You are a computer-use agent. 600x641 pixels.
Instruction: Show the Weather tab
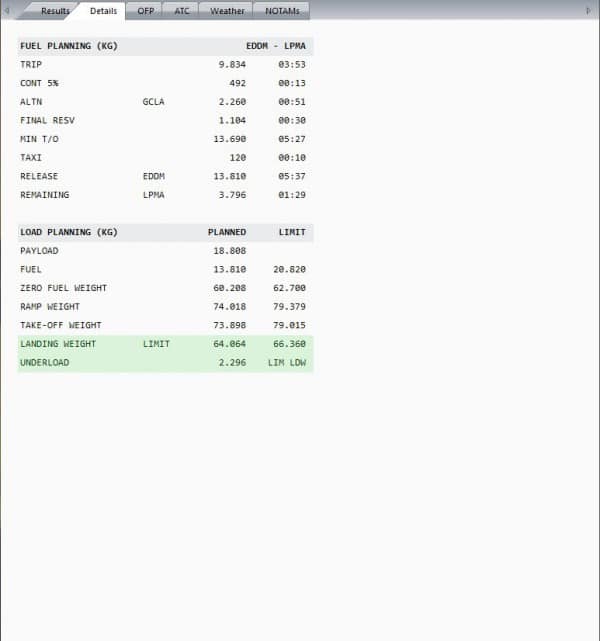click(x=227, y=11)
